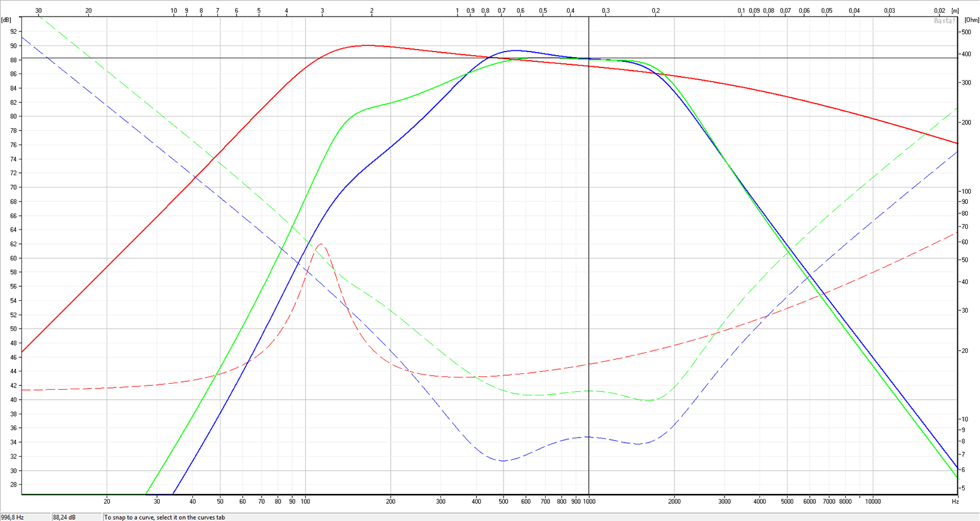Click the 1000 label on the frequency axis

coord(590,501)
